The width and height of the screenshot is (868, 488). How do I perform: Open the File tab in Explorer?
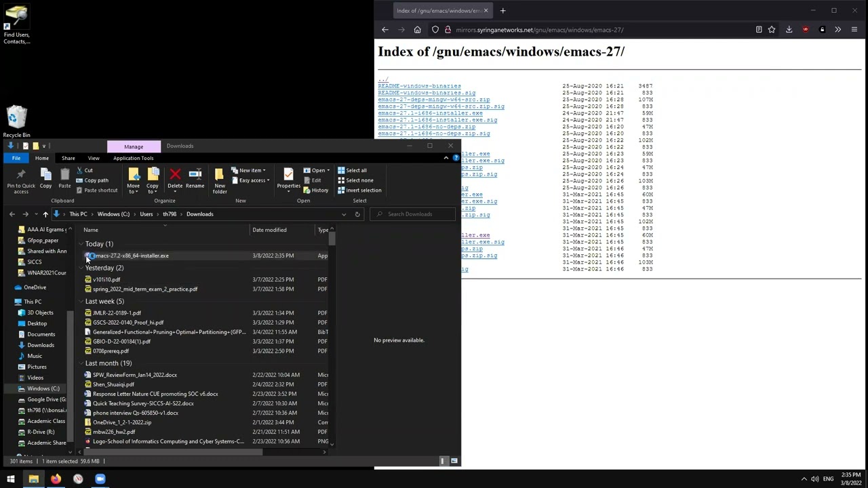(16, 158)
